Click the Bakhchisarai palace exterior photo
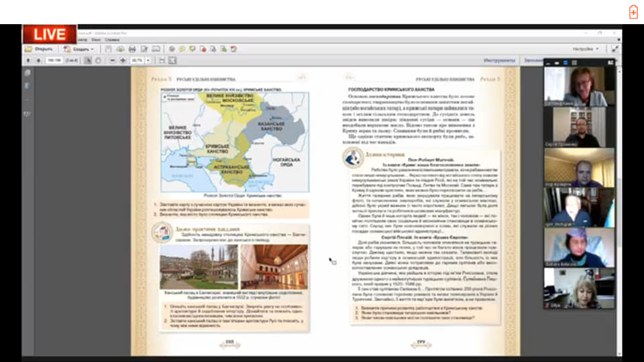Screen dimensions: 644x362 pyautogui.click(x=199, y=267)
